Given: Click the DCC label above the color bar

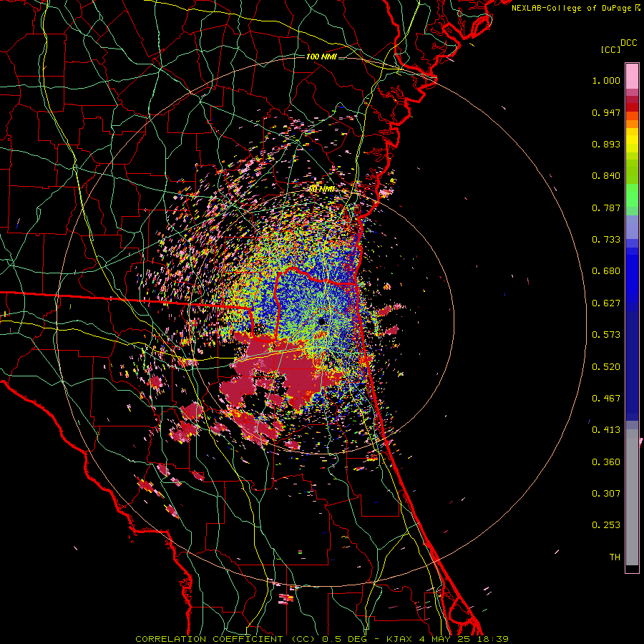Looking at the screenshot, I should pyautogui.click(x=629, y=43).
